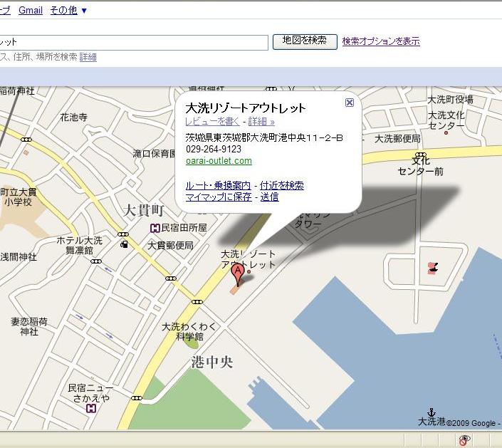Click the ホテル大洗舞凛館 map label
Viewport: 502px width, 448px height.
pos(80,245)
